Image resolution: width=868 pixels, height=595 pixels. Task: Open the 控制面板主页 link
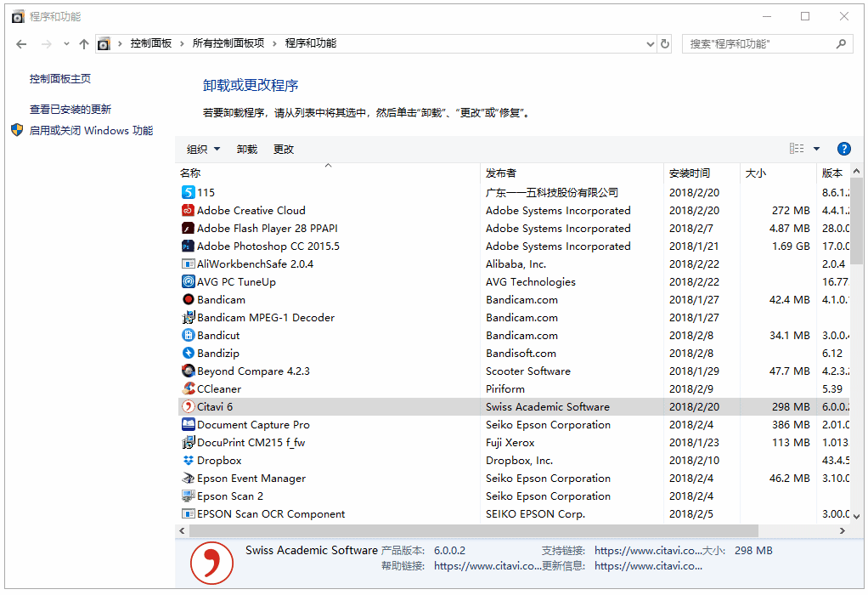(x=60, y=79)
